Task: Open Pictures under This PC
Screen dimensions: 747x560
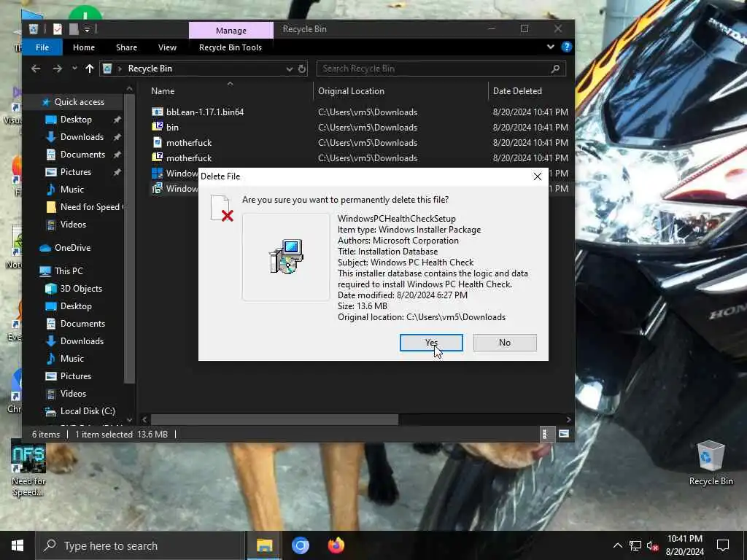Action: pyautogui.click(x=75, y=376)
